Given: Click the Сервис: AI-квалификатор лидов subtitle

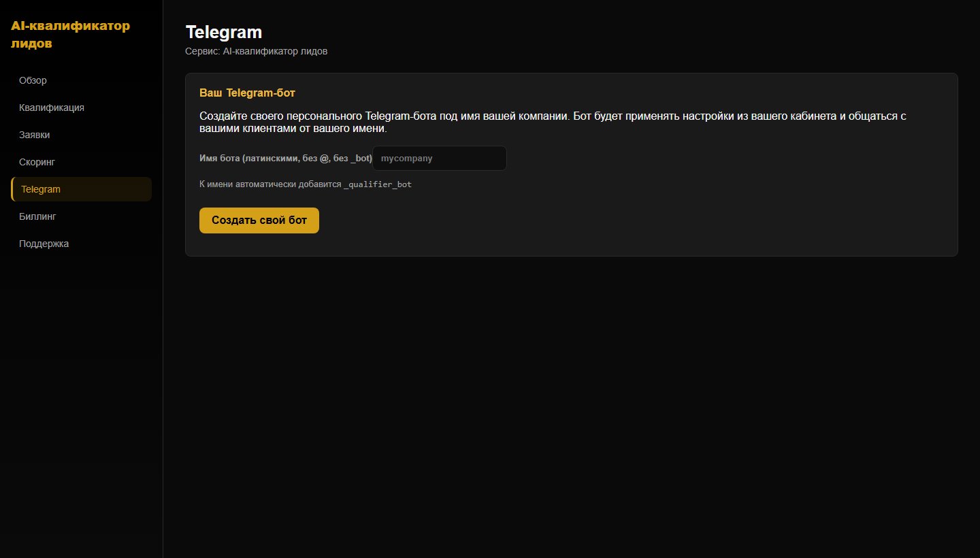Looking at the screenshot, I should click(257, 51).
